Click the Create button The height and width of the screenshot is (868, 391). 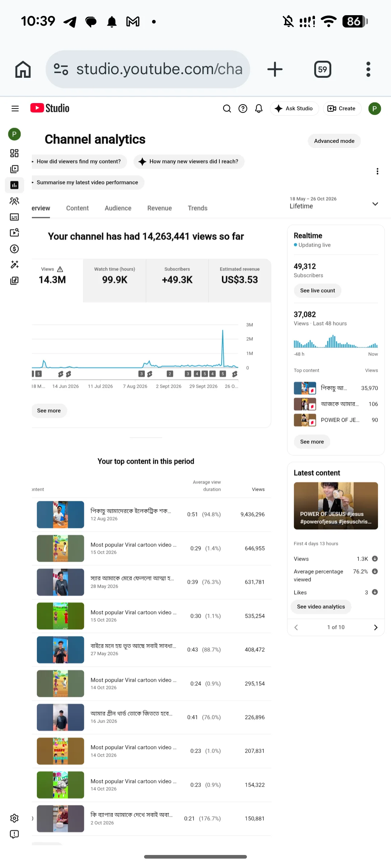tap(342, 109)
